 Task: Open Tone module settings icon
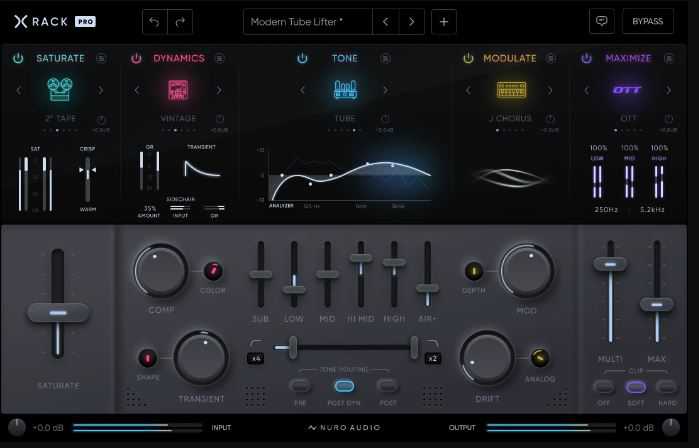click(386, 58)
